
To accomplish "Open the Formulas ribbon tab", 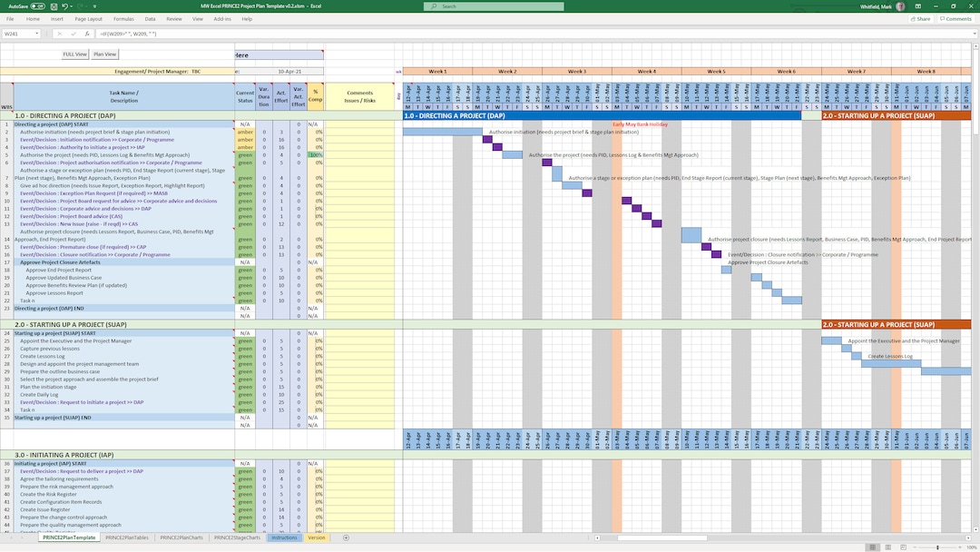I will tap(123, 18).
